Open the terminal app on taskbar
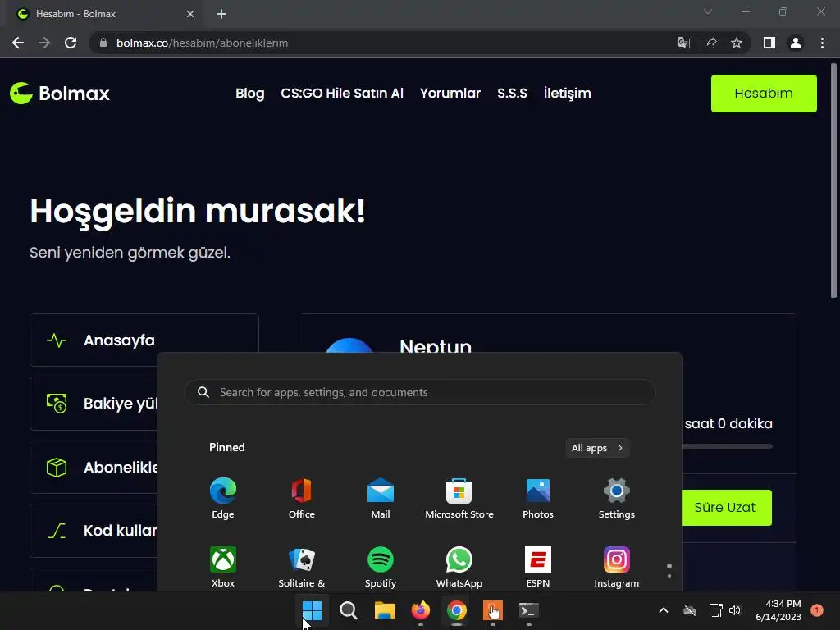The width and height of the screenshot is (840, 630). point(529,610)
